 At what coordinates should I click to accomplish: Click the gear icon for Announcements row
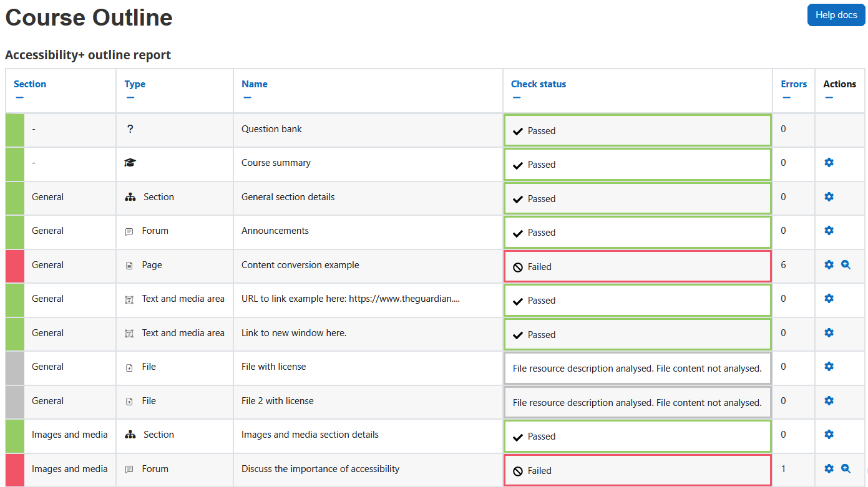(829, 231)
